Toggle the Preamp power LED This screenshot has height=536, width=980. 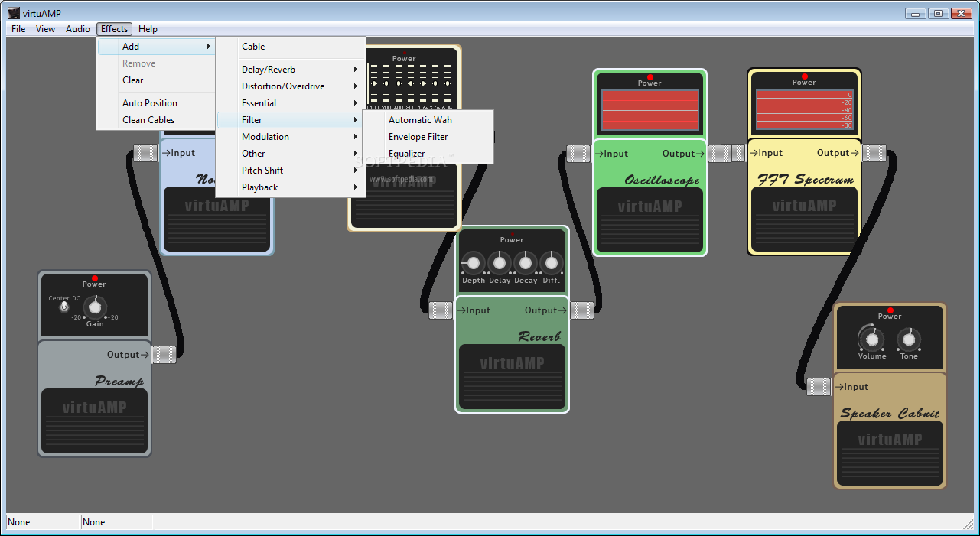click(x=94, y=278)
